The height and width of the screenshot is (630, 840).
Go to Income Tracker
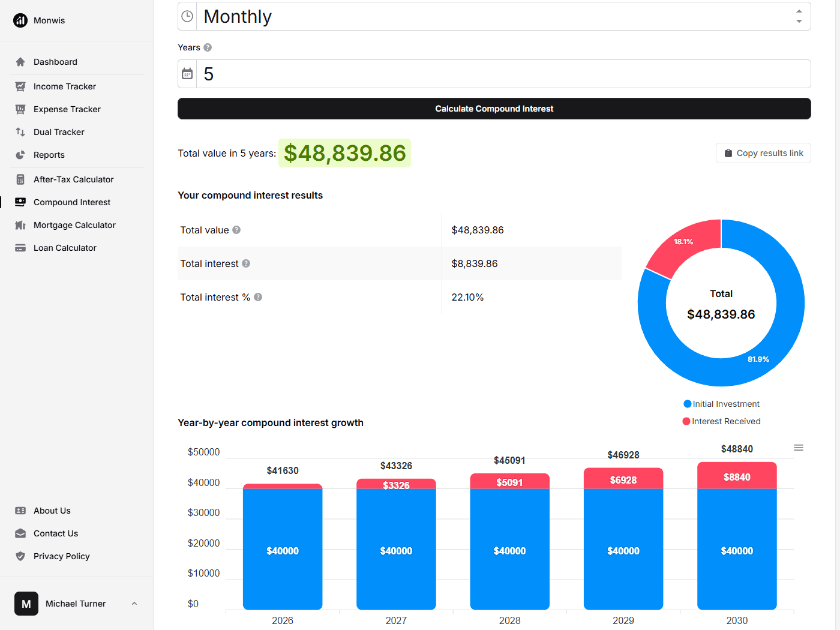77,86
